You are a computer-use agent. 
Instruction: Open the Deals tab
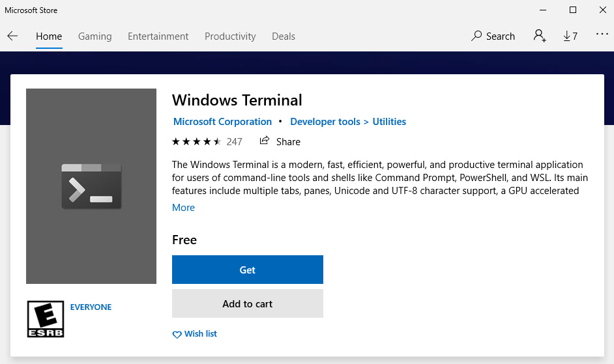point(284,36)
